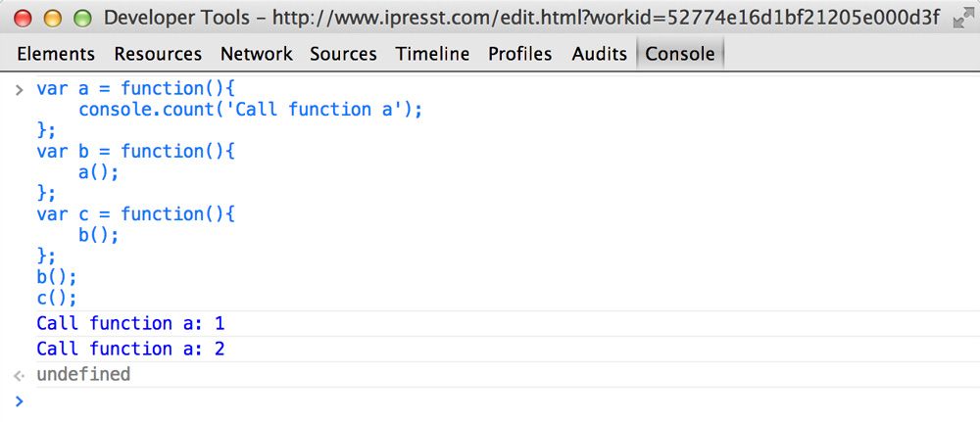The height and width of the screenshot is (422, 980).
Task: Click the return arrow beside undefined
Action: [18, 375]
